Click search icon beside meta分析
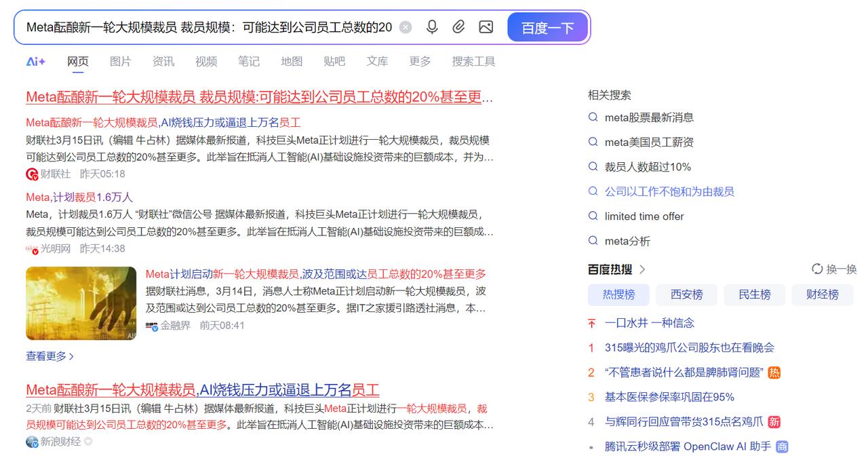868x458 pixels. point(593,241)
